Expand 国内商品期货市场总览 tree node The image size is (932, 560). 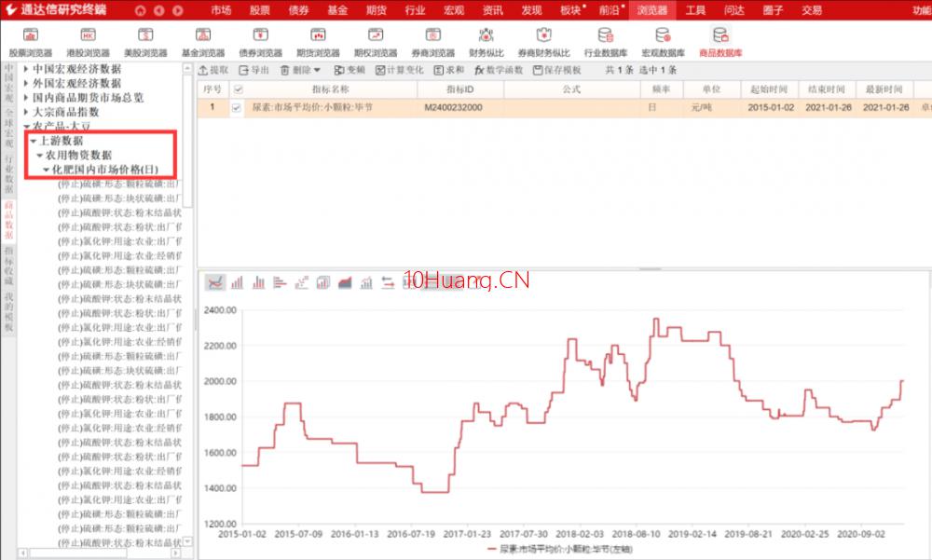click(x=25, y=98)
